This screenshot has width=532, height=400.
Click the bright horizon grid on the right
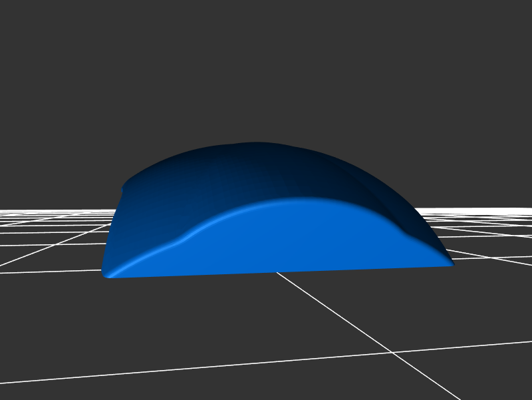pos(492,212)
